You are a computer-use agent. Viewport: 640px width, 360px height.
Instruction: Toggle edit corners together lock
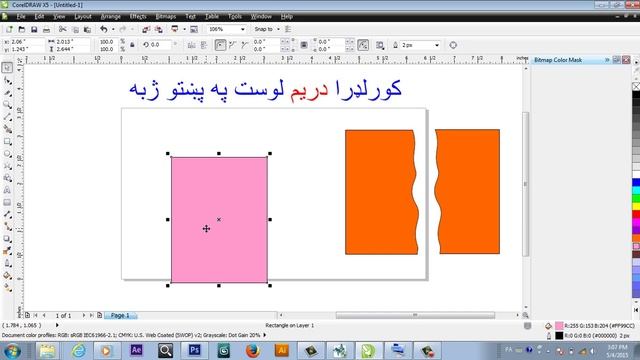point(304,45)
